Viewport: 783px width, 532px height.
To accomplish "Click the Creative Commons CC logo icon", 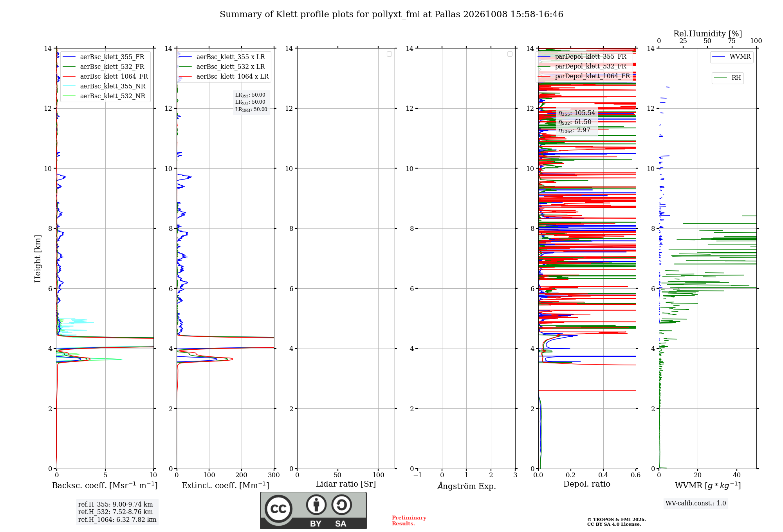I will 278,509.
